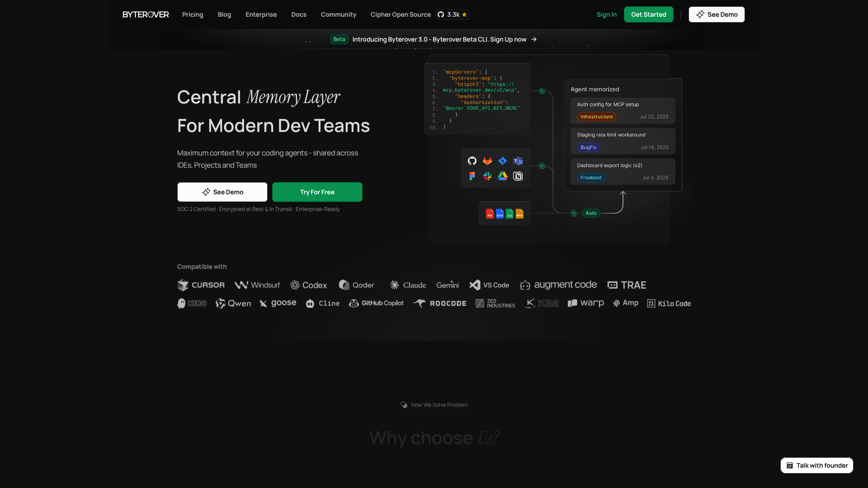Click the green XLS file icon
Screen dimensions: 868x488
point(509,214)
